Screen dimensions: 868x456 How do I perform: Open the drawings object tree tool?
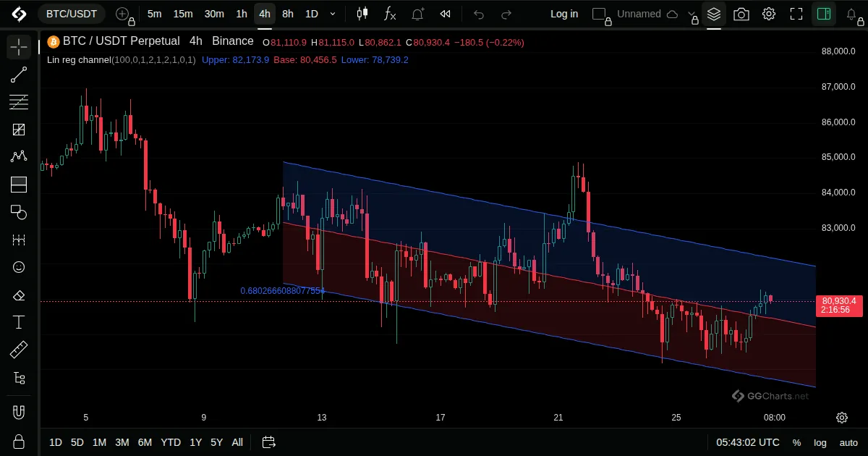(19, 377)
